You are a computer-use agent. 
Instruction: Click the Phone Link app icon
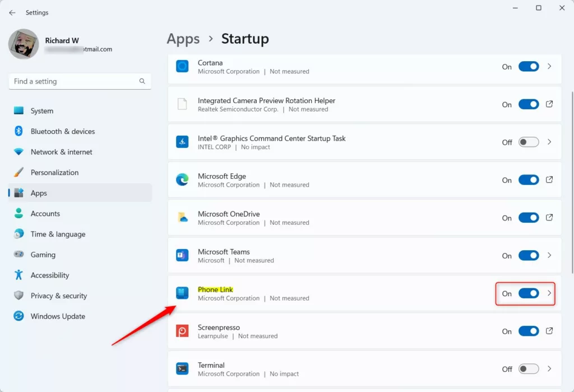click(182, 293)
